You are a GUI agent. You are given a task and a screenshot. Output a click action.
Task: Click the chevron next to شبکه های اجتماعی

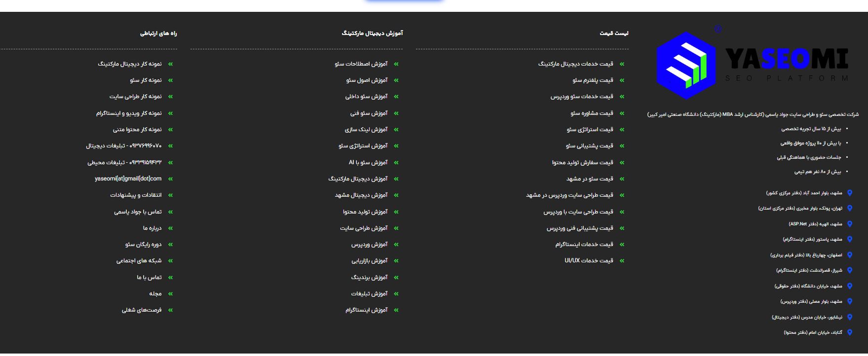pyautogui.click(x=171, y=261)
